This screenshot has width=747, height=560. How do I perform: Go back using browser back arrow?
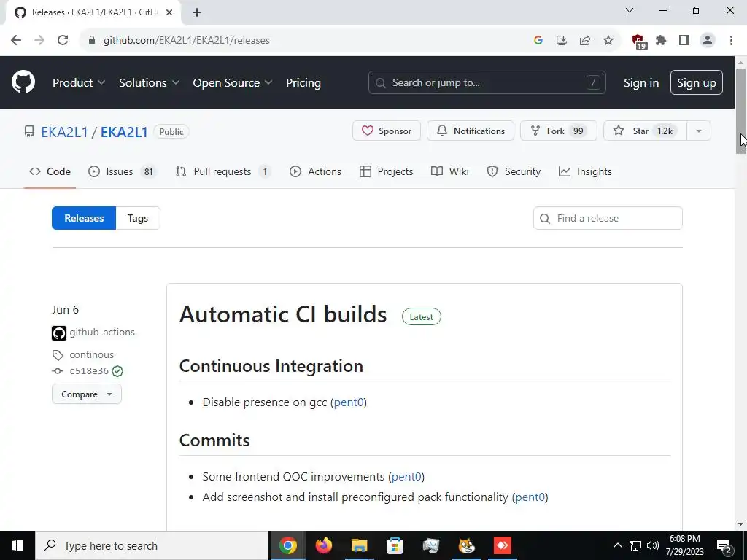[16, 41]
